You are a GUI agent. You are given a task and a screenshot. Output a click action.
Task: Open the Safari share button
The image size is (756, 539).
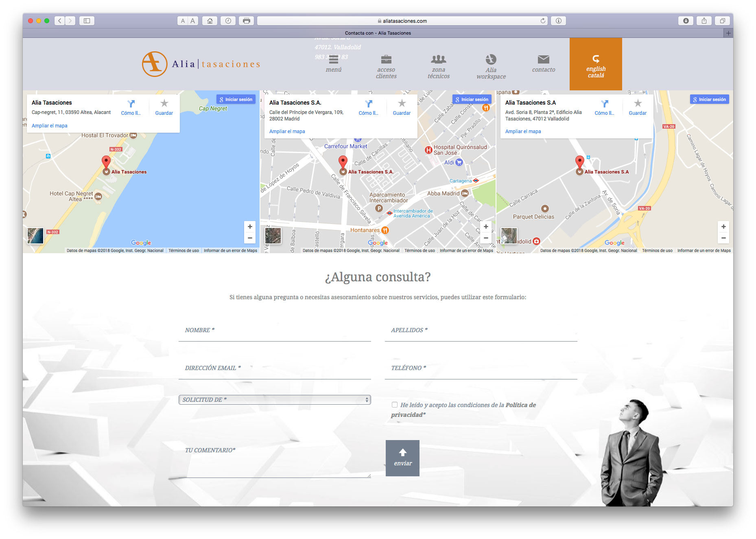pyautogui.click(x=704, y=21)
